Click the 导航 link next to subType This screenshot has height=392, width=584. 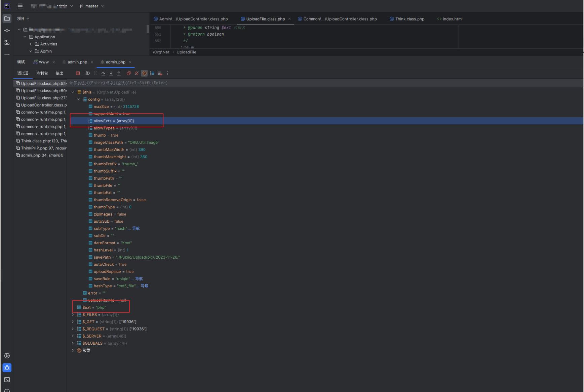136,228
